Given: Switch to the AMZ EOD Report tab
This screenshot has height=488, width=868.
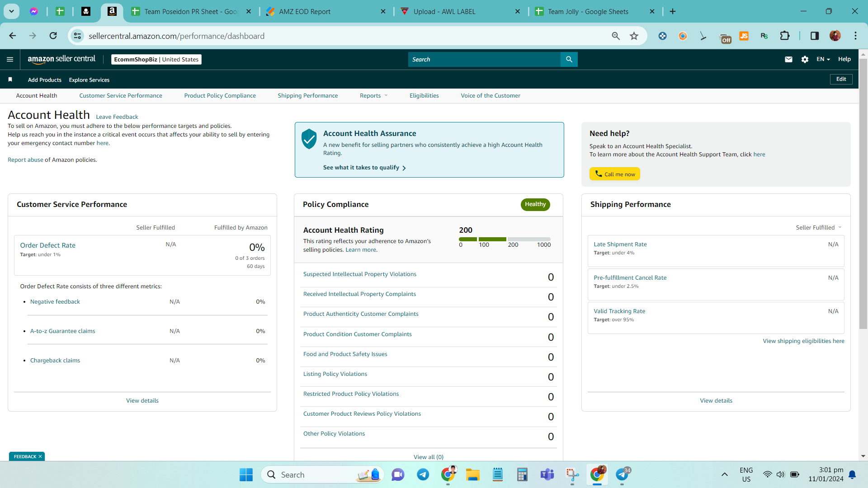Looking at the screenshot, I should coord(325,11).
